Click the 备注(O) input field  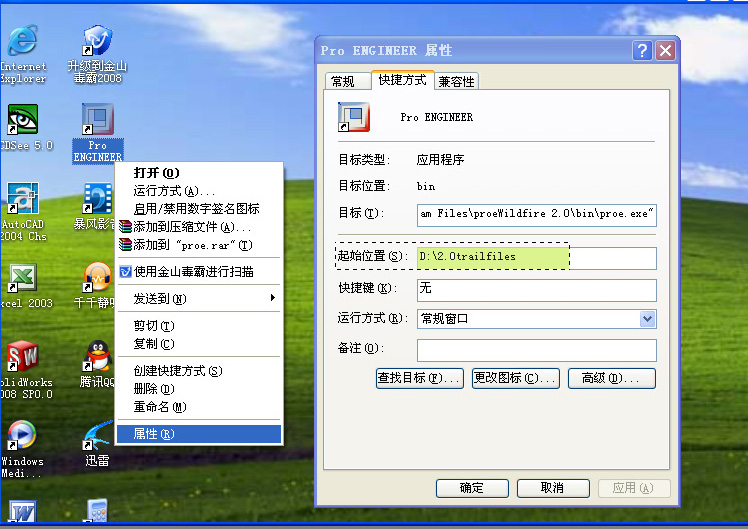537,351
